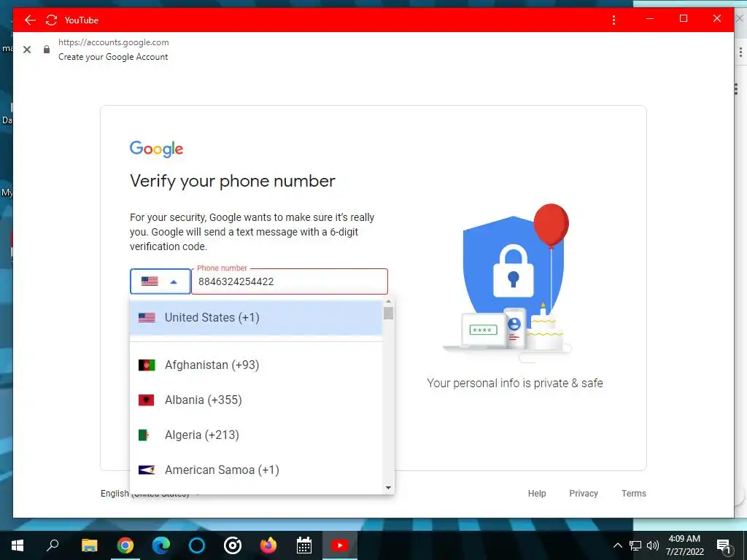Screen dimensions: 747x560
Task: Open the white target-ring app on the taskbar
Action: tap(233, 545)
